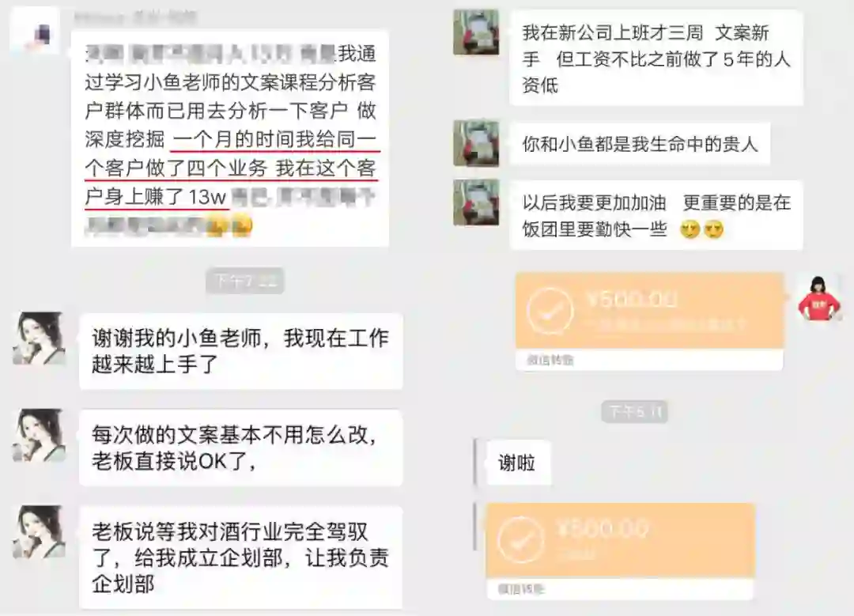Click the checkmark icon in lower transfer

click(521, 539)
